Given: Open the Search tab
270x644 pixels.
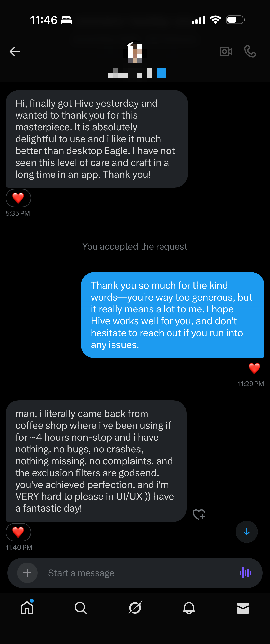Looking at the screenshot, I should [81, 608].
